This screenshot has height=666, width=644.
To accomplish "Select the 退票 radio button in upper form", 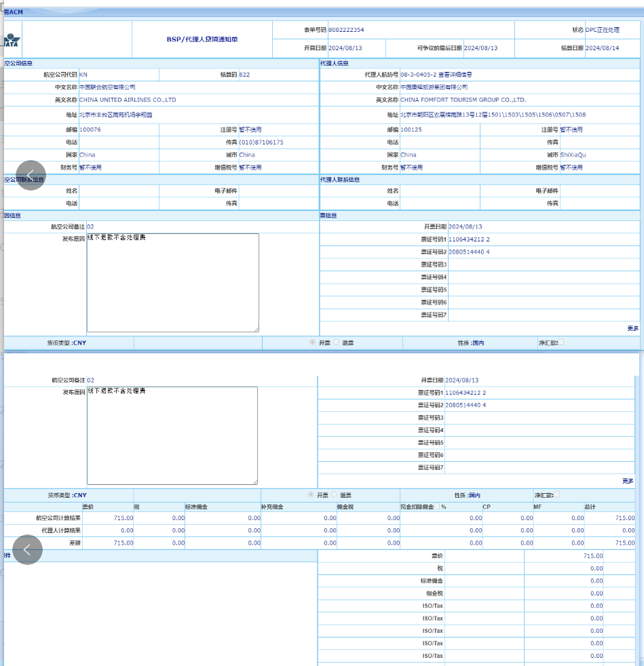I will click(337, 342).
